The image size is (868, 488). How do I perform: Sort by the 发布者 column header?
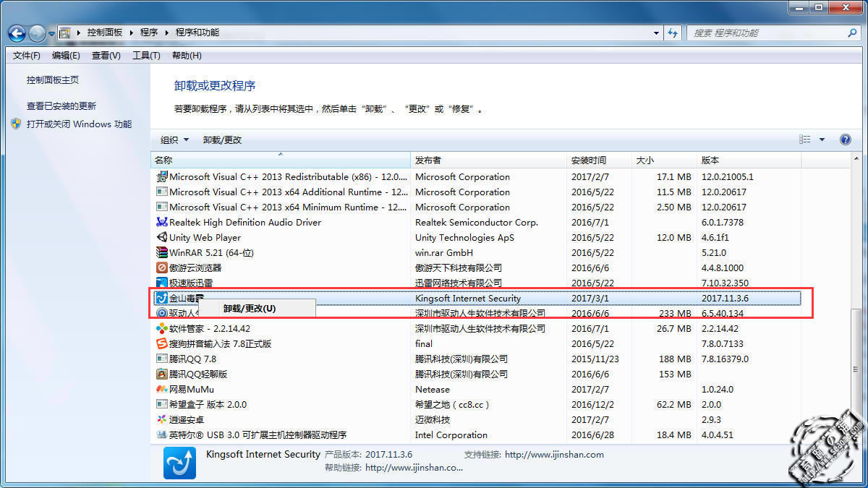click(488, 160)
